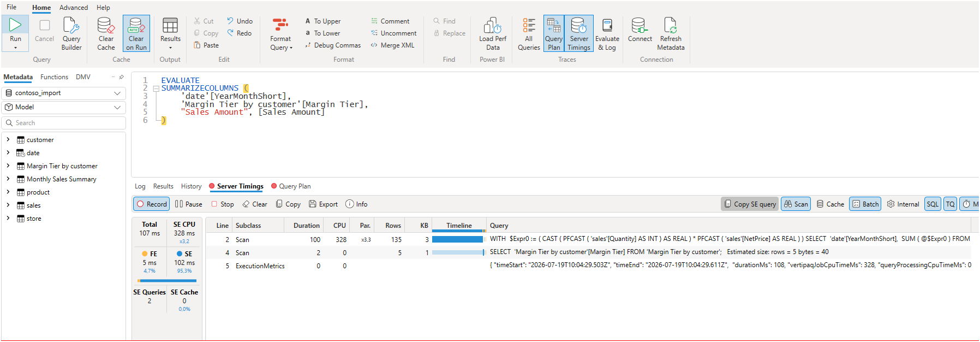980x342 pixels.
Task: Expand the sales table
Action: click(x=8, y=205)
